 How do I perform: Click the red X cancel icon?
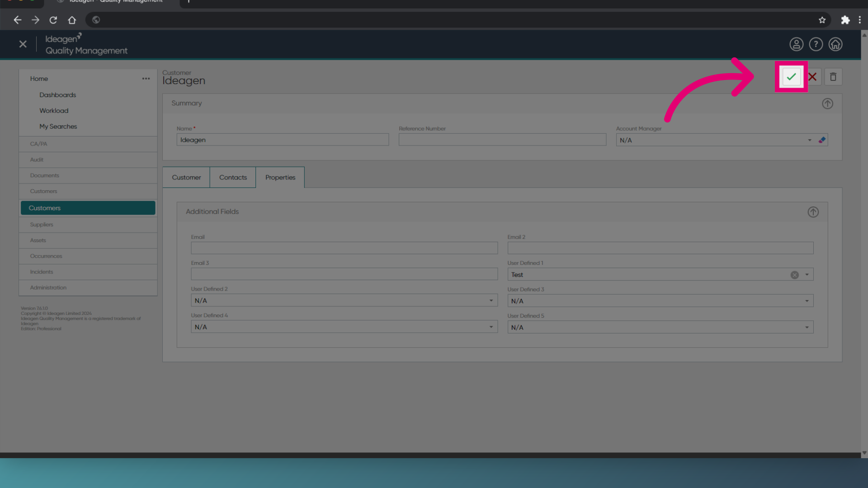coord(812,77)
